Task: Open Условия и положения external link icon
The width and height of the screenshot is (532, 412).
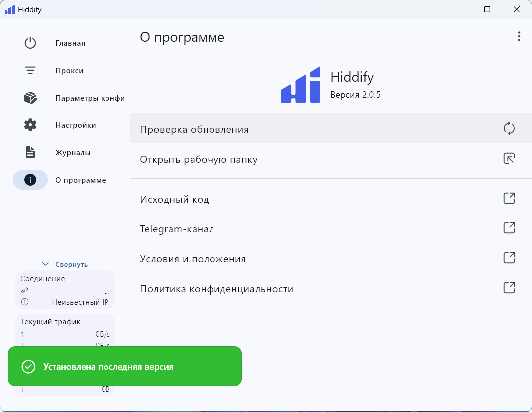Action: click(509, 258)
